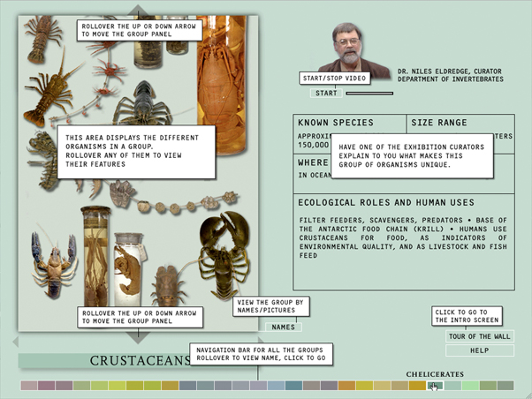
Task: Click the spiny lobster at the panel's top-left
Action: (x=42, y=39)
